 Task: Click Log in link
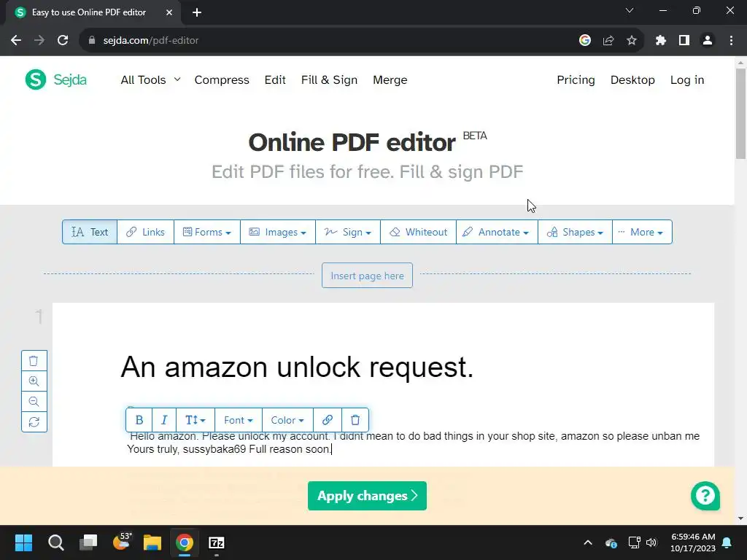[686, 80]
